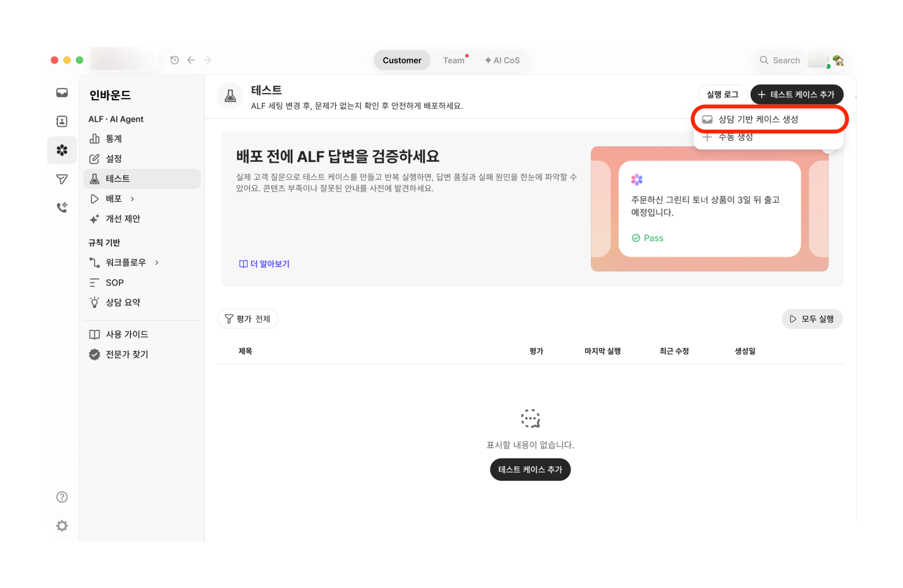
Task: Open the phone call icon in left rail
Action: 62,208
